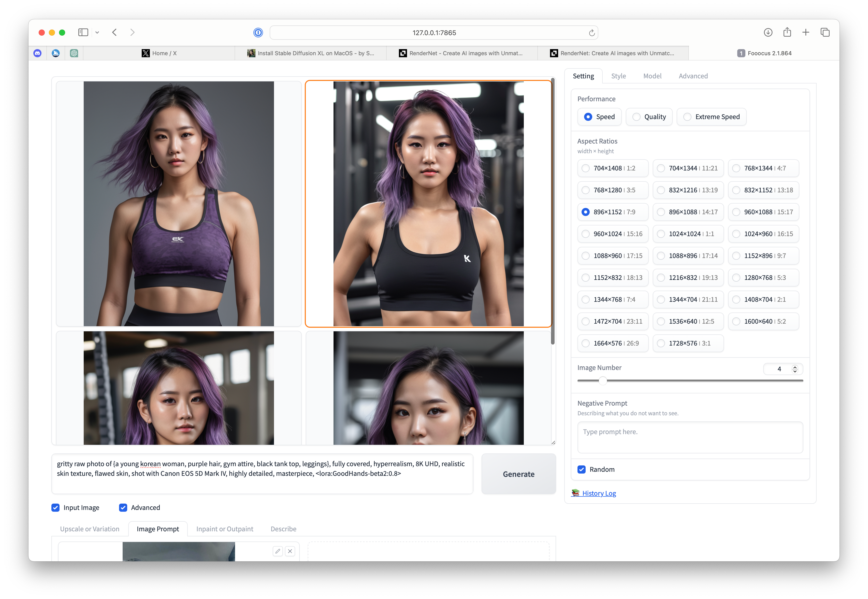Click the page reload icon
Screen dimensions: 868x599
[x=591, y=33]
